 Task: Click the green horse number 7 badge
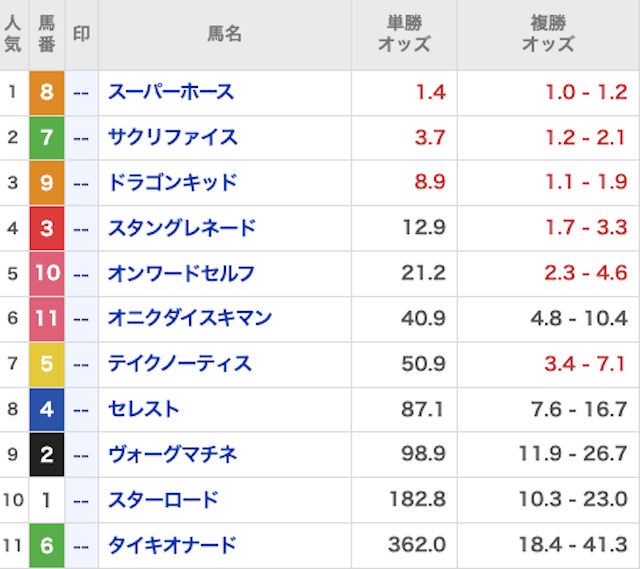46,138
